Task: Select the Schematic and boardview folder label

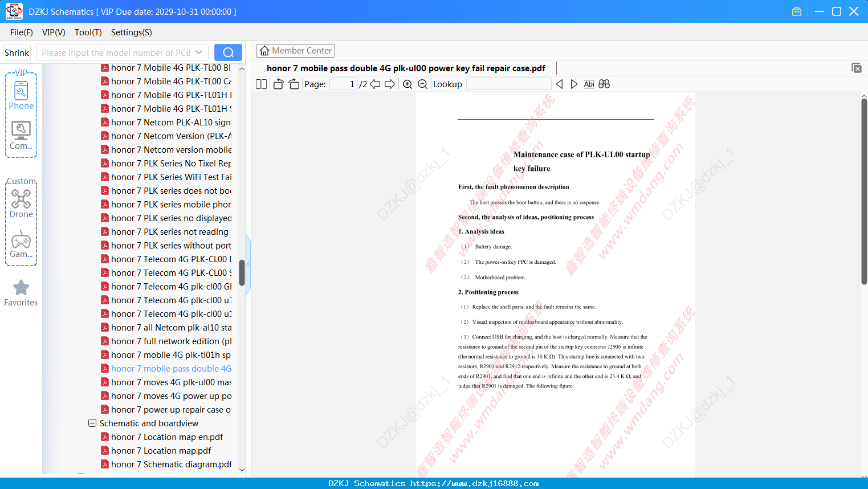Action: [x=149, y=423]
